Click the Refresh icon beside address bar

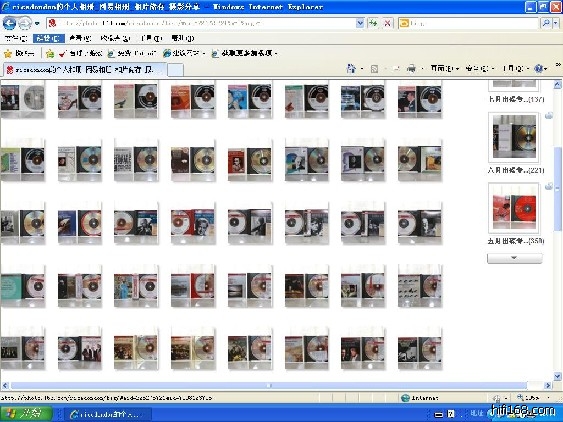click(373, 23)
